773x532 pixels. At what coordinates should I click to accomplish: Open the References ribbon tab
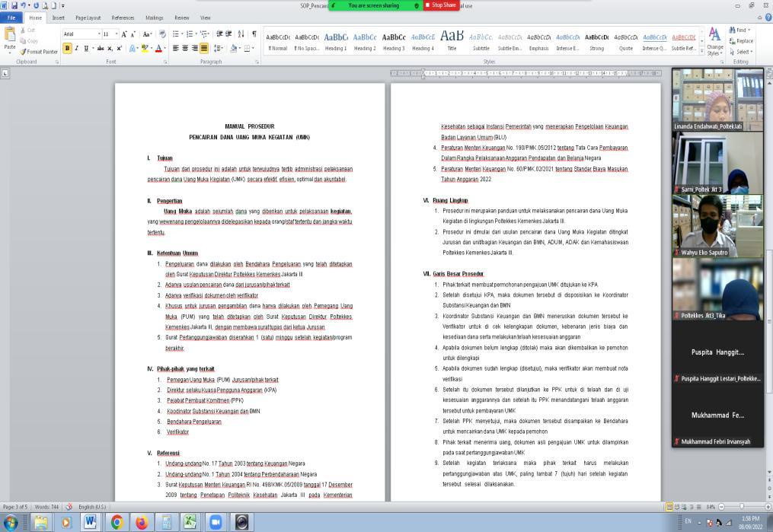[123, 18]
